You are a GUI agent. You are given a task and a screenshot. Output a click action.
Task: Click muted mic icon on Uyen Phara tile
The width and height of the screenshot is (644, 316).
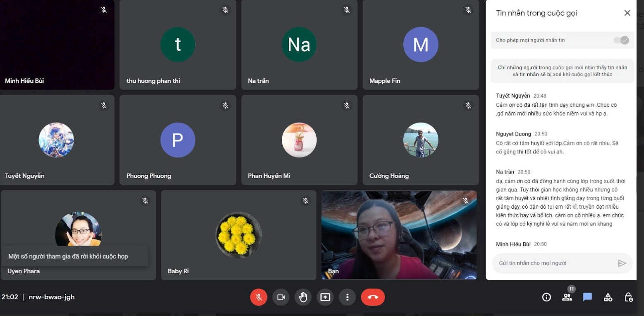145,200
